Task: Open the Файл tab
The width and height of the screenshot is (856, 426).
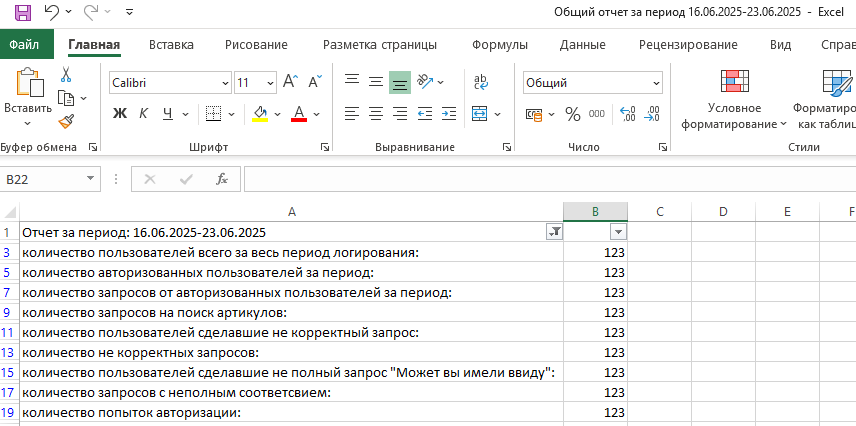Action: click(x=25, y=45)
